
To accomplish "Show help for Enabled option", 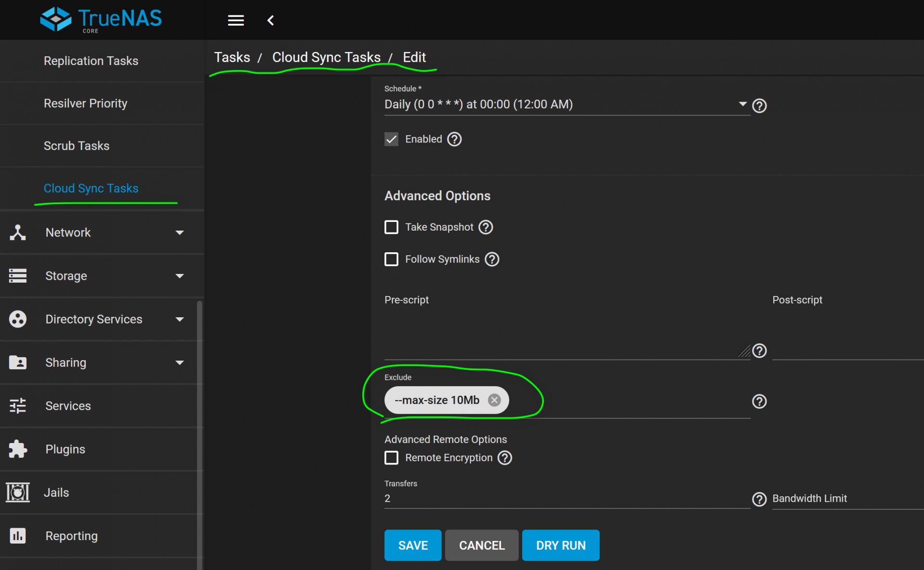I will point(454,139).
